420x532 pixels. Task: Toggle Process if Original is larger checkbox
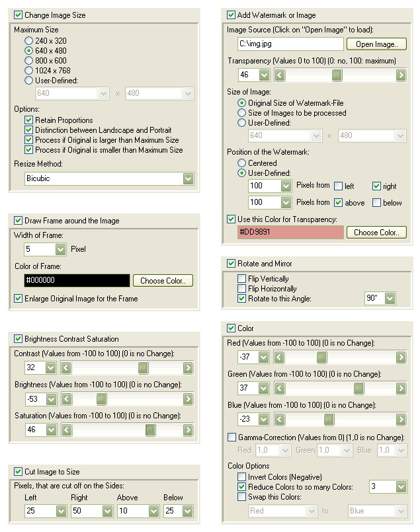point(29,140)
